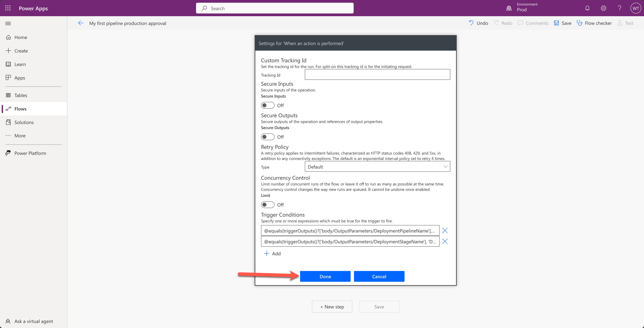Click Cancel to discard settings
This screenshot has width=644, height=328.
point(379,276)
